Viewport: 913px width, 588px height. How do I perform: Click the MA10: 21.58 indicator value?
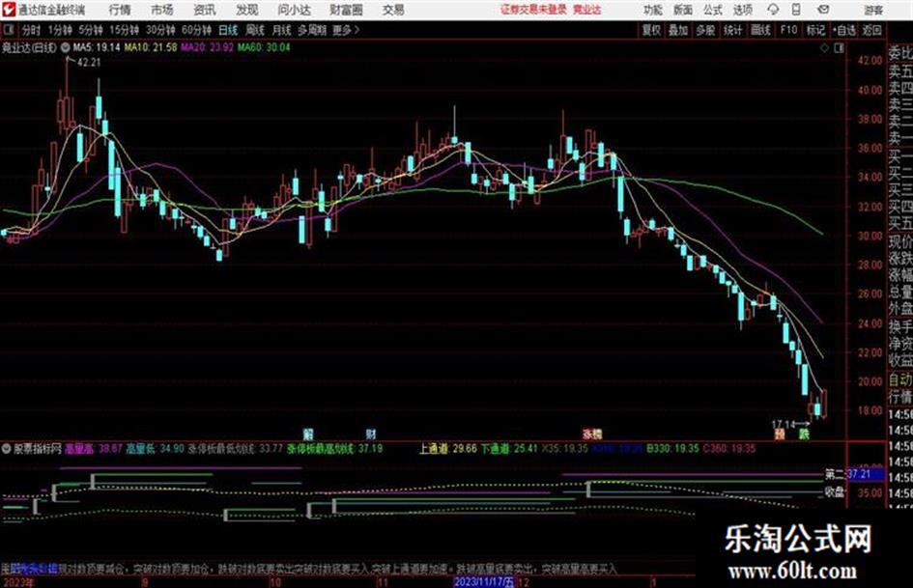150,47
